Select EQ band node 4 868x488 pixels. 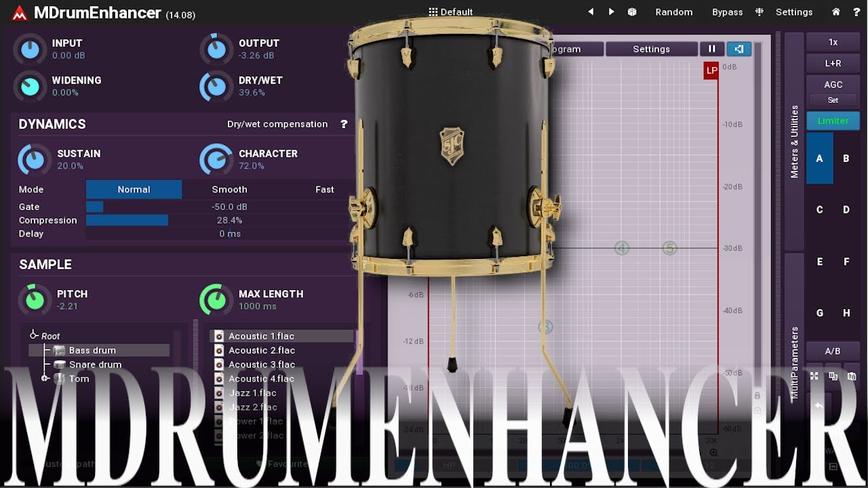(622, 248)
